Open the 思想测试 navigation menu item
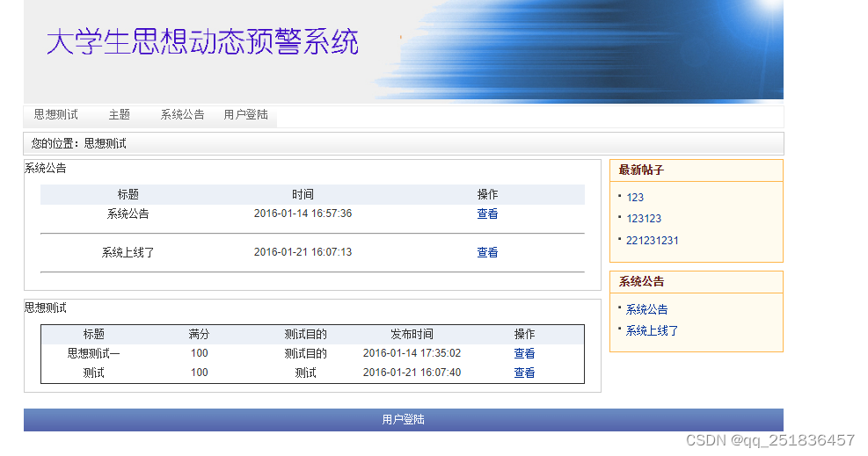This screenshot has height=456, width=868. [55, 114]
